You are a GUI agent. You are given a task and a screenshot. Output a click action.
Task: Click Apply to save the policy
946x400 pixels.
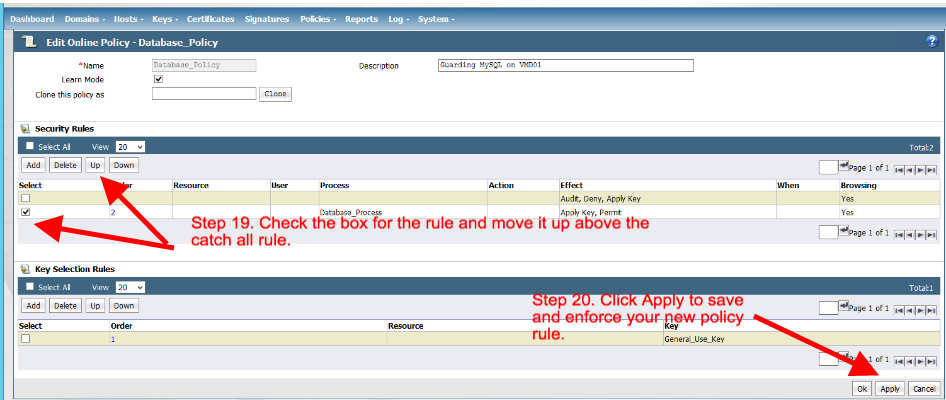890,388
